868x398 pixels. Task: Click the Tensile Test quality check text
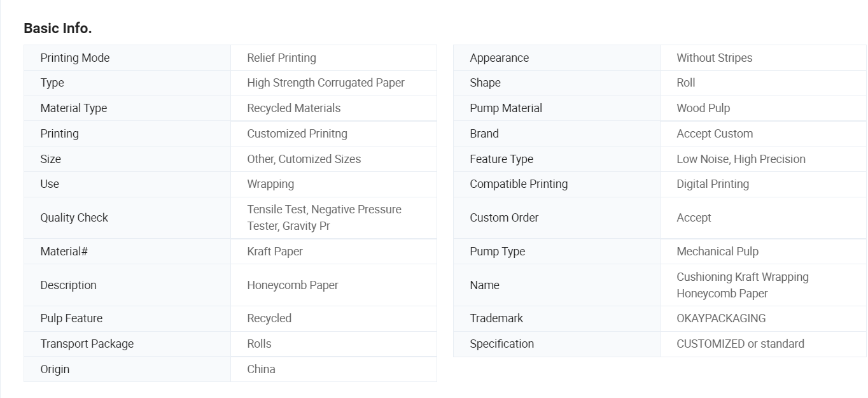tap(324, 218)
